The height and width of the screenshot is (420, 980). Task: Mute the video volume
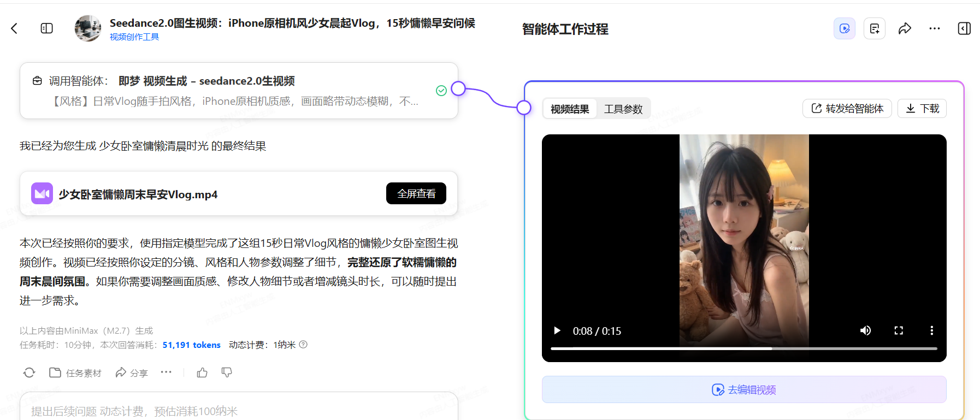pos(865,330)
